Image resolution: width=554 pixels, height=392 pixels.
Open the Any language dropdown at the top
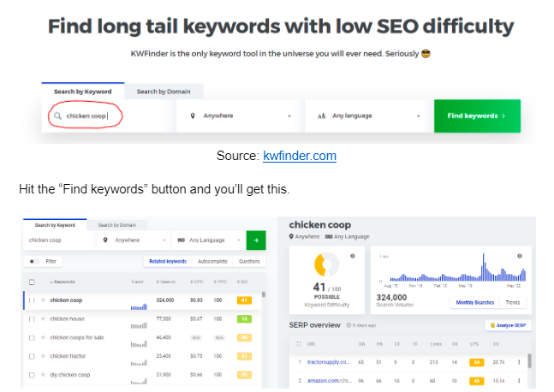(369, 116)
